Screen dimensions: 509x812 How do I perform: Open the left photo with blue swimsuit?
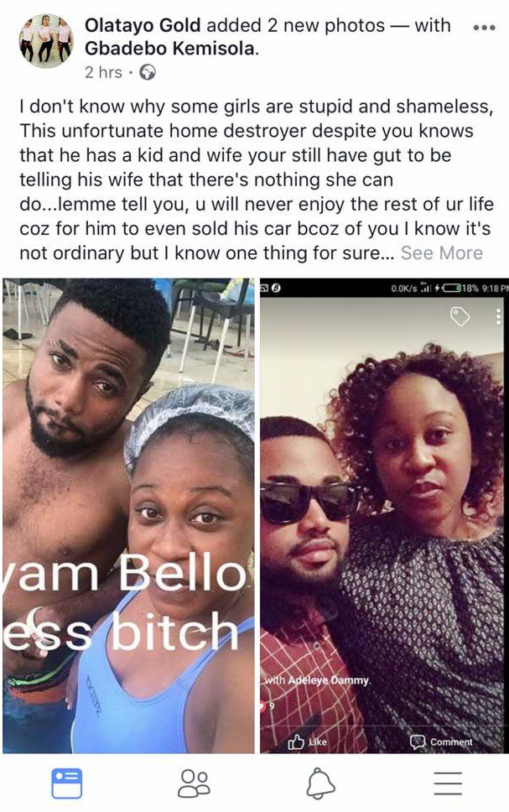point(128,516)
